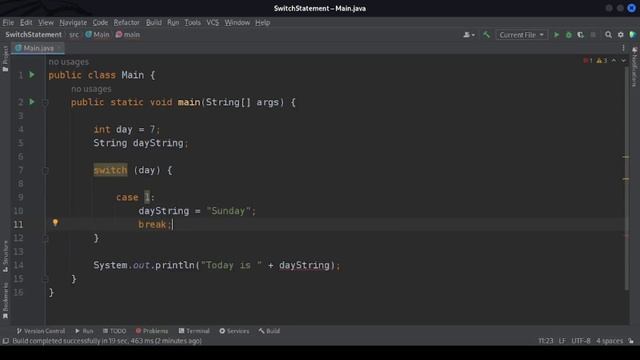Click SwitchStatement breadcrumb in navigation bar

click(33, 35)
